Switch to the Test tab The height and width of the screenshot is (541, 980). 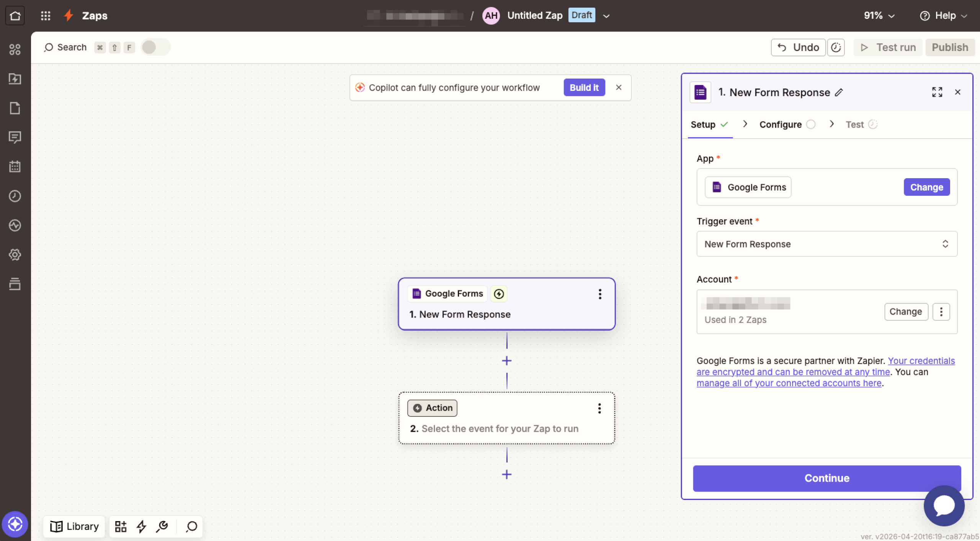tap(854, 124)
